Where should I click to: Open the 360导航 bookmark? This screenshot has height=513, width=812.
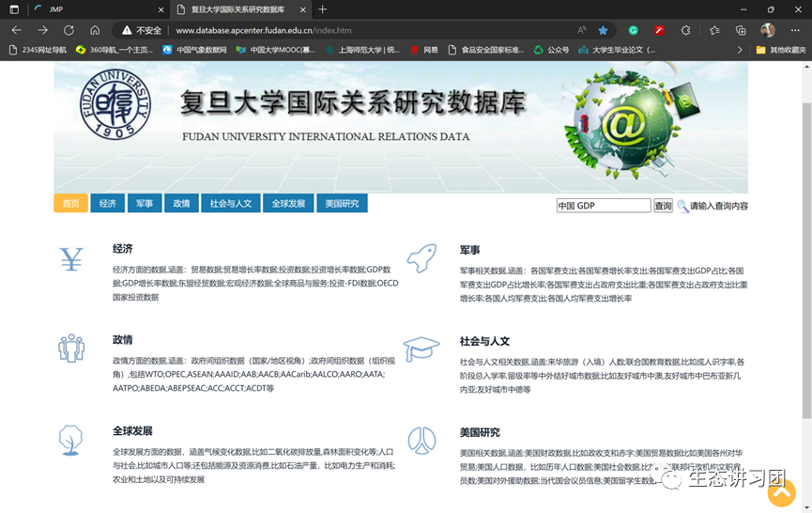[115, 50]
